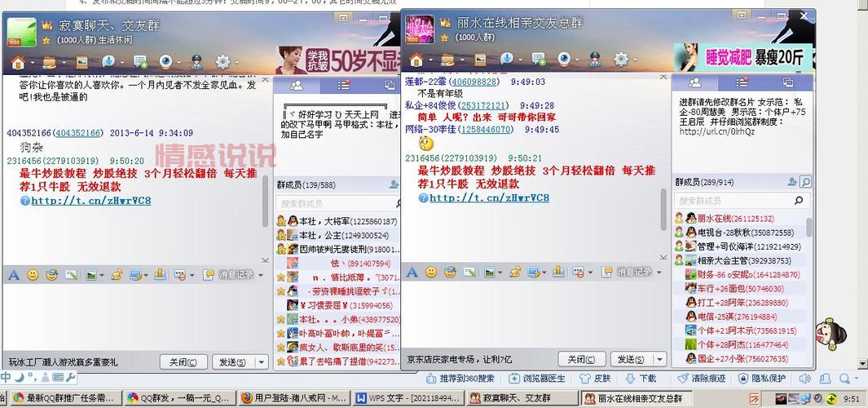Open the group home icon in the 丽水在线 window

point(416,60)
